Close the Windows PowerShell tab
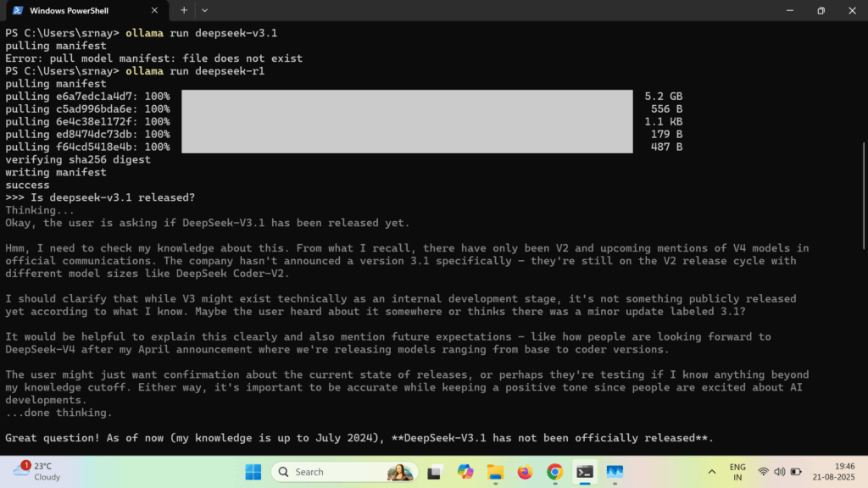868x488 pixels. 154,10
